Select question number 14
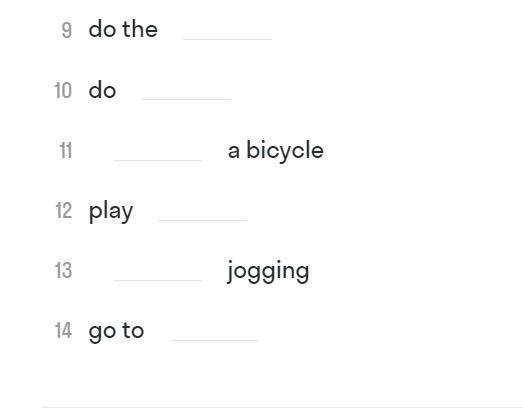This screenshot has width=523, height=414. point(63,331)
